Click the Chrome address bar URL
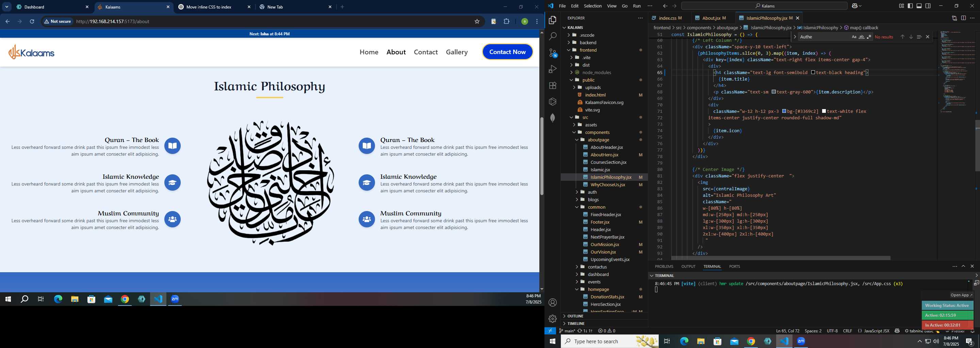This screenshot has height=348, width=980. pyautogui.click(x=113, y=22)
